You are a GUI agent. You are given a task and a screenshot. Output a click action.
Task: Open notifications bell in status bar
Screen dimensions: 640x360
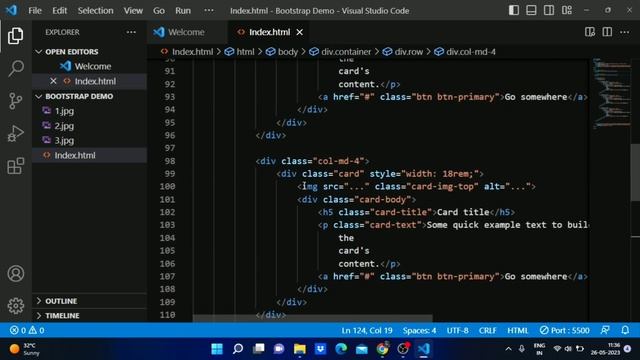(625, 330)
